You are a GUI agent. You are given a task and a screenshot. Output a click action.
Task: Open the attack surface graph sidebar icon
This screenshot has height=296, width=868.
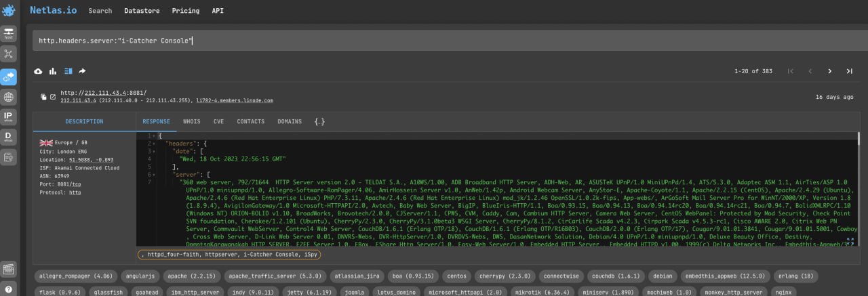click(x=8, y=54)
